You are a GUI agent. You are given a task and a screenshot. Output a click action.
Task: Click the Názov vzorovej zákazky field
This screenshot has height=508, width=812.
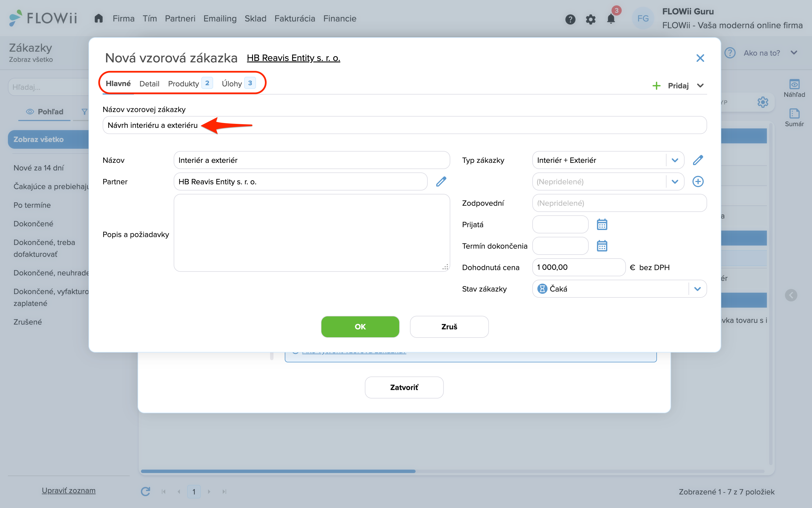(x=405, y=125)
